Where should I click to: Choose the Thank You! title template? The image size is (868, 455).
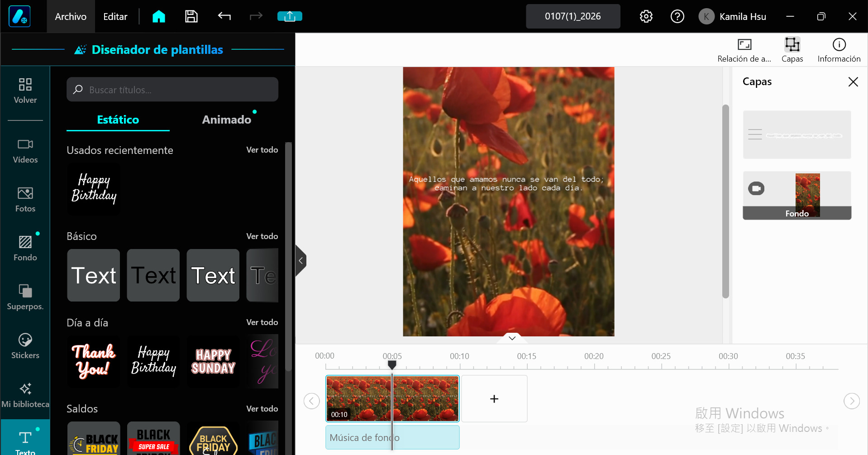pyautogui.click(x=94, y=361)
